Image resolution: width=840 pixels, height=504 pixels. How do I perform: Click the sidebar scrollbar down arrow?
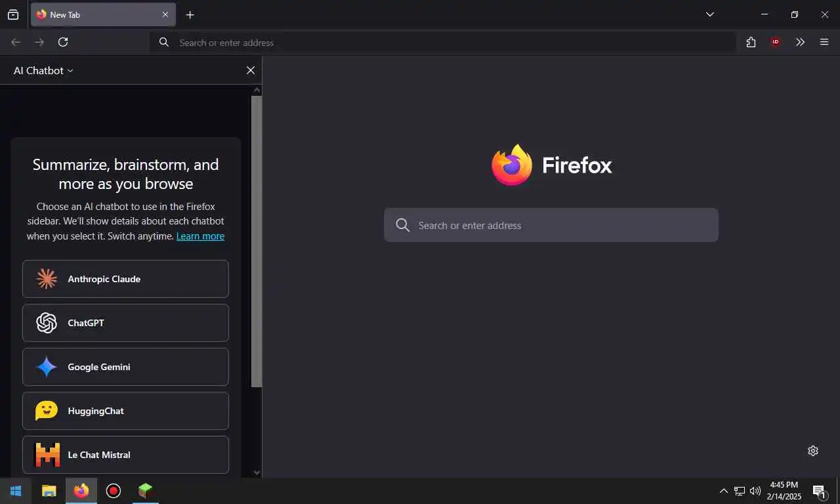click(257, 472)
